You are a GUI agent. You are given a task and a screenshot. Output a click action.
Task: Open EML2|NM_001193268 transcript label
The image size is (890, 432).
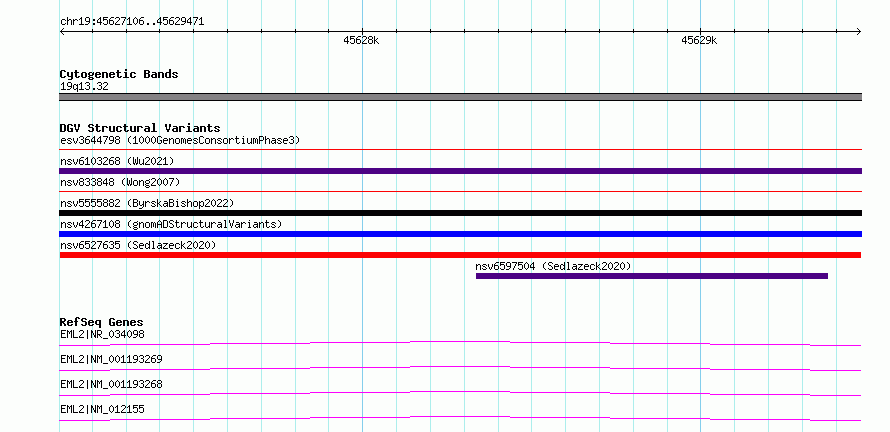tap(111, 384)
